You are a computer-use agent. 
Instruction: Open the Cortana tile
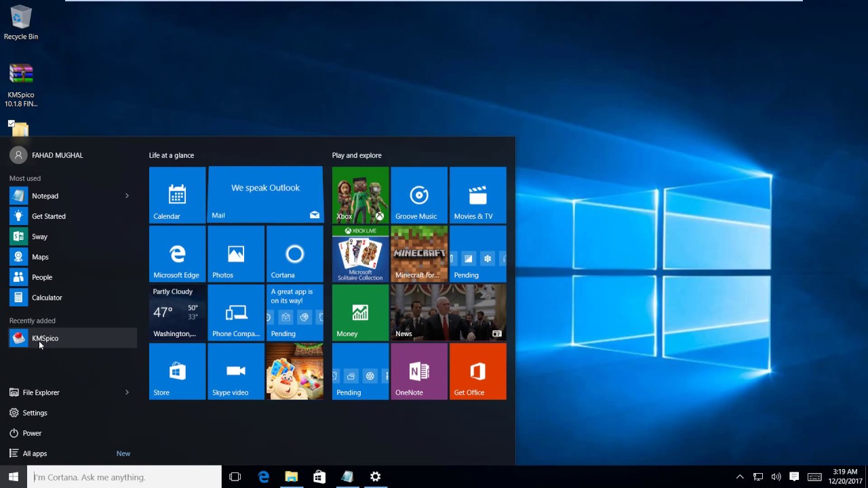295,253
